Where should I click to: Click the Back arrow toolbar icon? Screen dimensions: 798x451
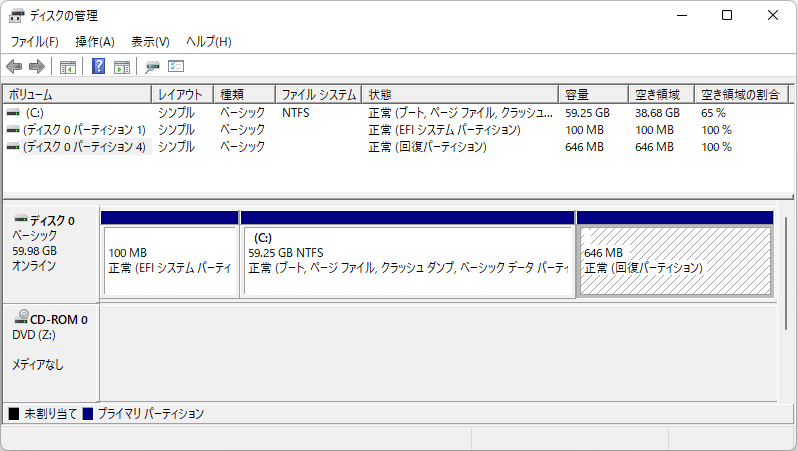click(14, 66)
